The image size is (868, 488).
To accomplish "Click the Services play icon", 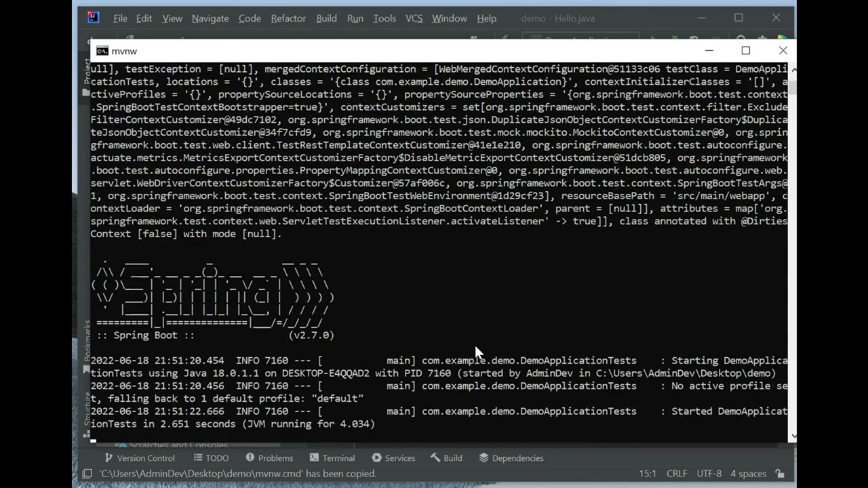I will (376, 458).
